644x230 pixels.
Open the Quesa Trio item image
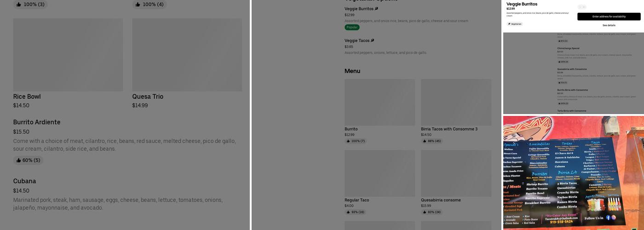pos(187,55)
